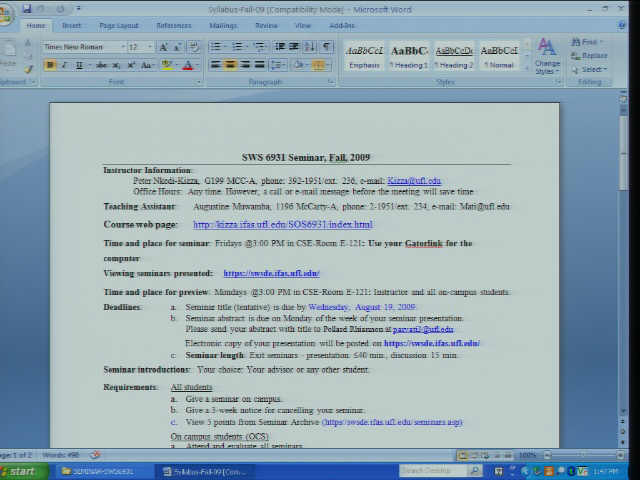Apply the Heading 2 style
The image size is (640, 480).
point(454,56)
